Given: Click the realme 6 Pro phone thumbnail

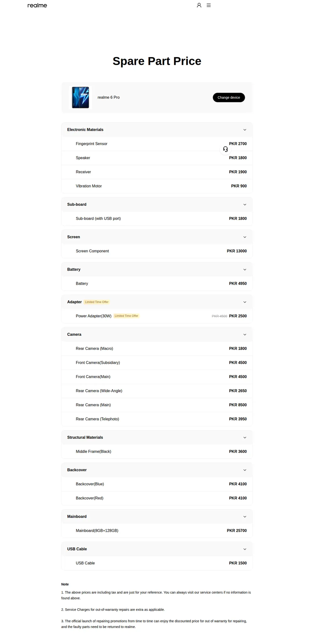Looking at the screenshot, I should pos(80,98).
